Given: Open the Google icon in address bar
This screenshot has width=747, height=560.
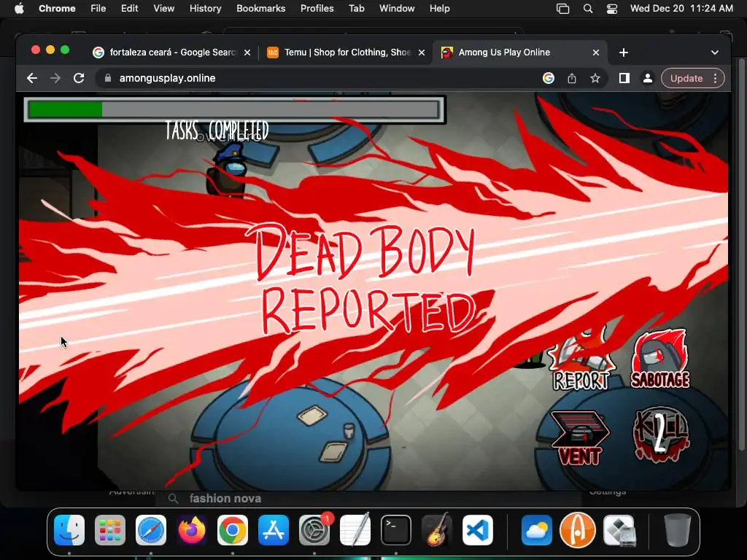Looking at the screenshot, I should point(549,78).
